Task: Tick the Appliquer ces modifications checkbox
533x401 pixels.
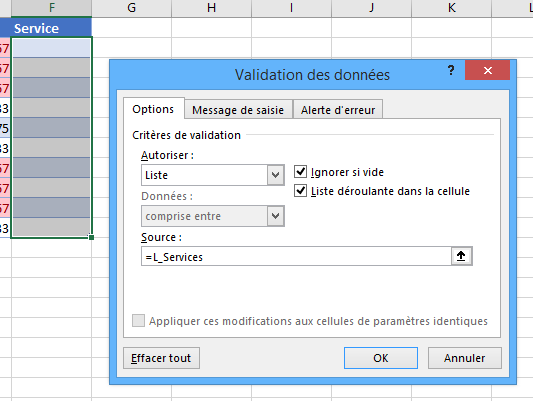Action: point(138,320)
